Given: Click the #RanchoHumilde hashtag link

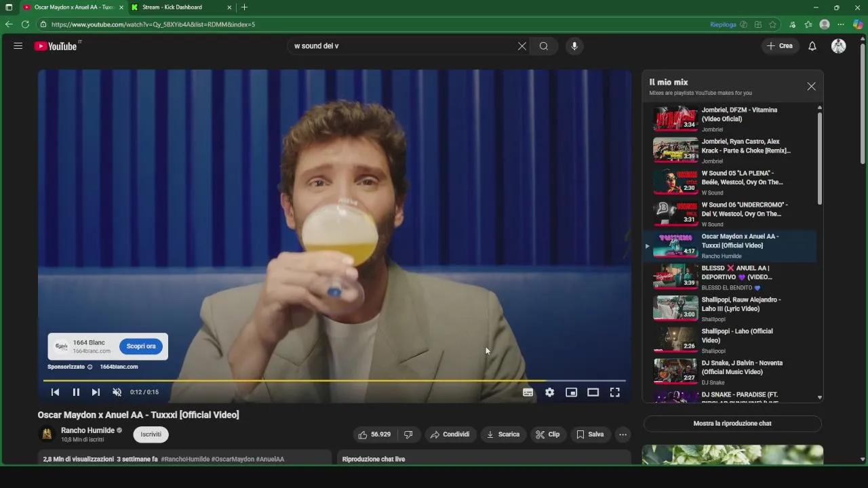Looking at the screenshot, I should click(185, 459).
